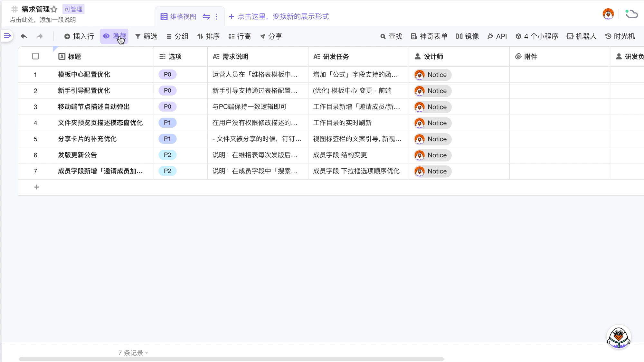Screen dimensions: 644x362
Task: Expand the left sidebar panel icon
Action: (7, 36)
